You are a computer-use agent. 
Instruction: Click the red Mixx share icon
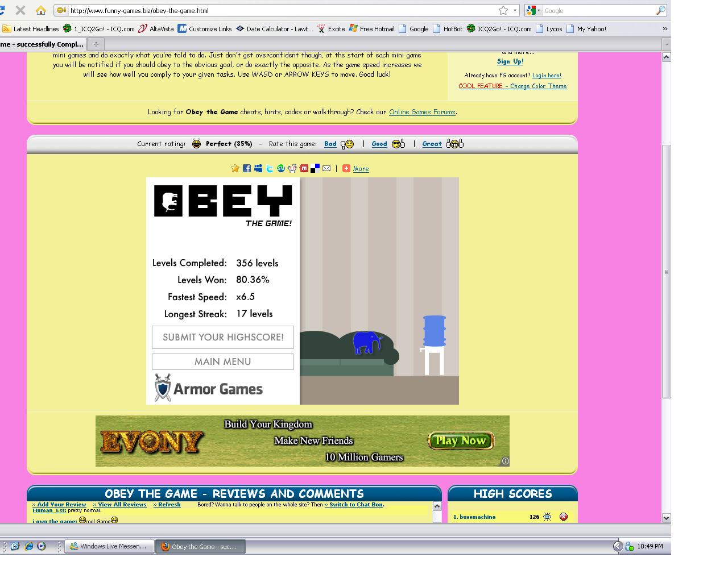pyautogui.click(x=304, y=168)
